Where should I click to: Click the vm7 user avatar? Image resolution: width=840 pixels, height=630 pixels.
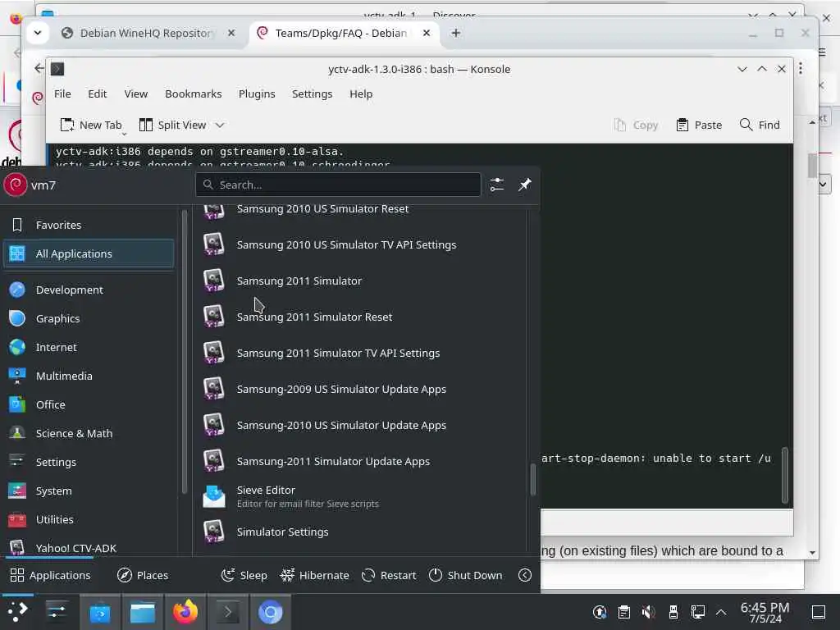[15, 185]
